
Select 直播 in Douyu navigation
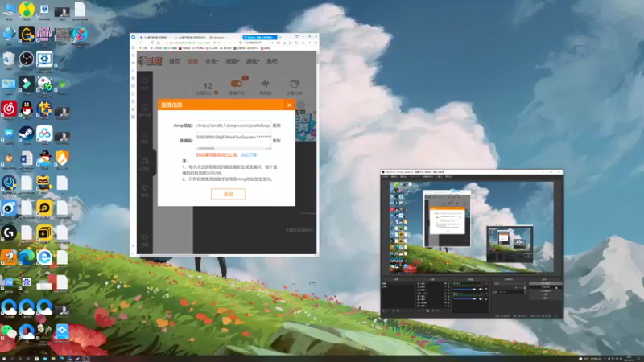point(192,61)
